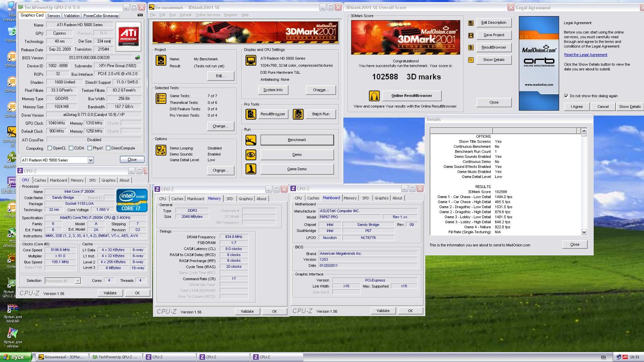Click the Details list scroll-down arrow

point(584,232)
